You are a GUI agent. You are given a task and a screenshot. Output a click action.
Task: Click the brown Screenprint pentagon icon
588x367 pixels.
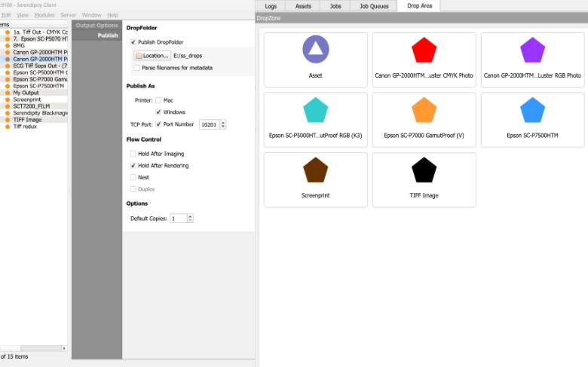coord(316,170)
